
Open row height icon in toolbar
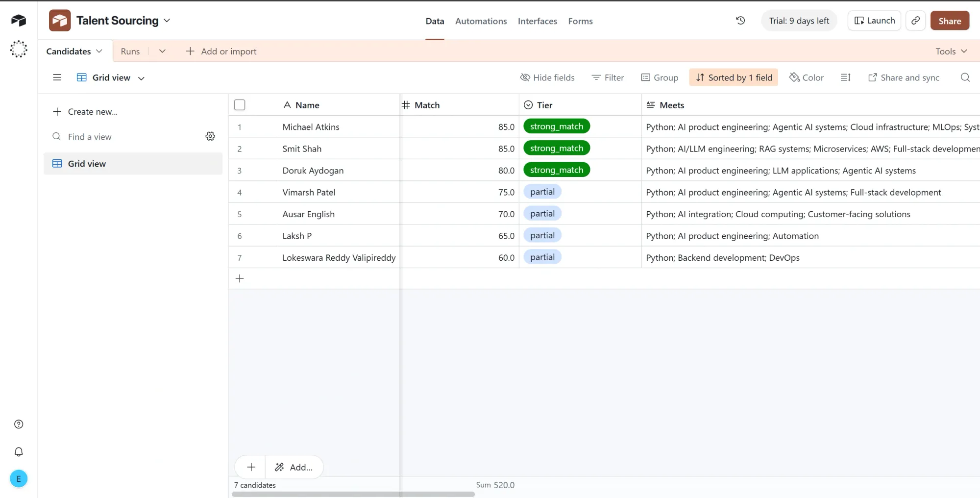846,77
